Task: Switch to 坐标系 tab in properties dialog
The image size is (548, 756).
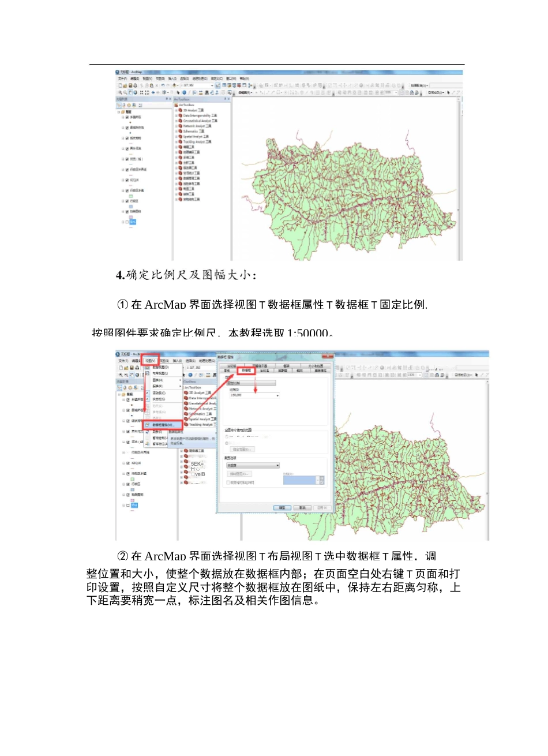Action: [x=265, y=370]
